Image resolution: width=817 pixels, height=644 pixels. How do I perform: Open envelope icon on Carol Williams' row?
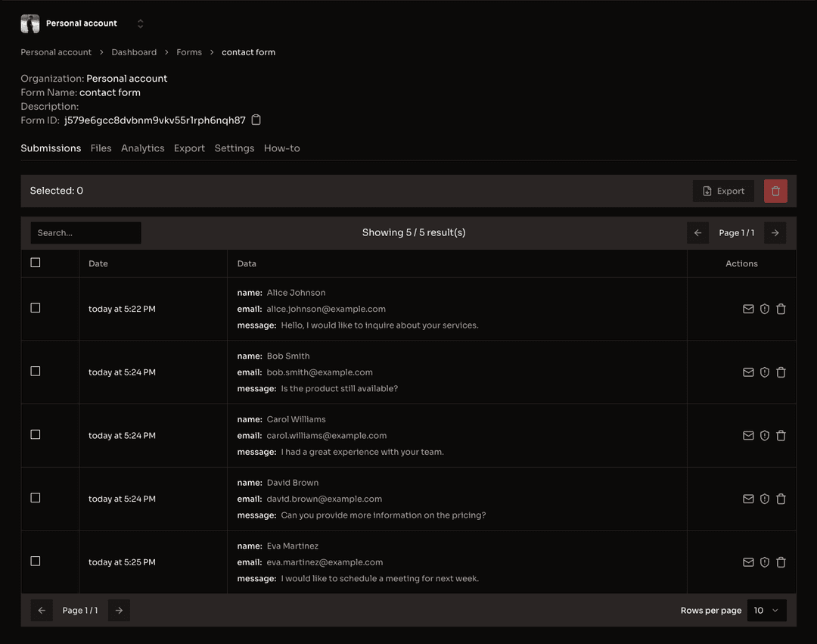pyautogui.click(x=748, y=435)
